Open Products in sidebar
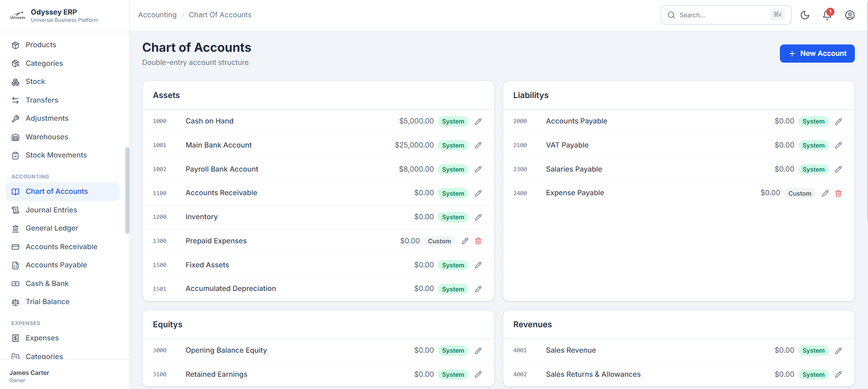The width and height of the screenshot is (868, 389). pyautogui.click(x=62, y=45)
